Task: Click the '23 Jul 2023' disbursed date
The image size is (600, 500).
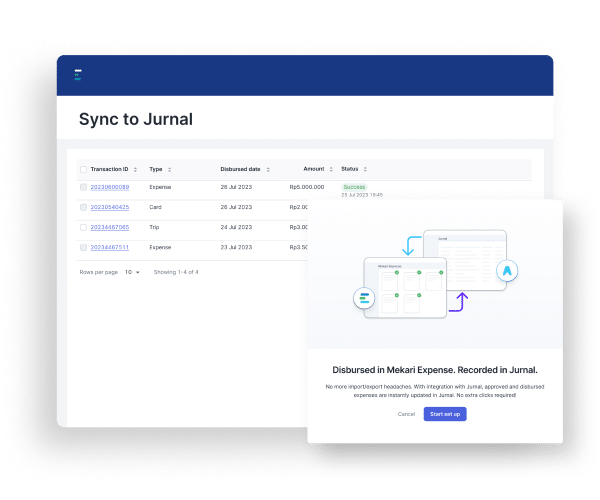Action: 236,248
